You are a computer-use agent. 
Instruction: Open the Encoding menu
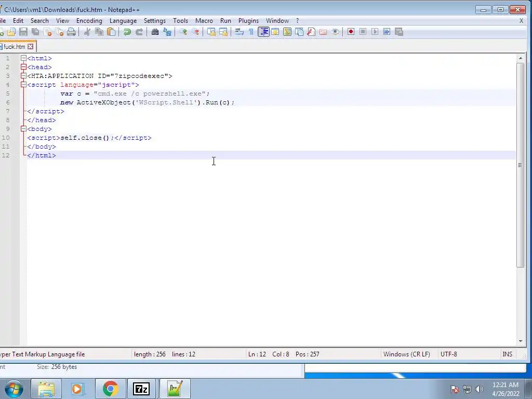89,21
